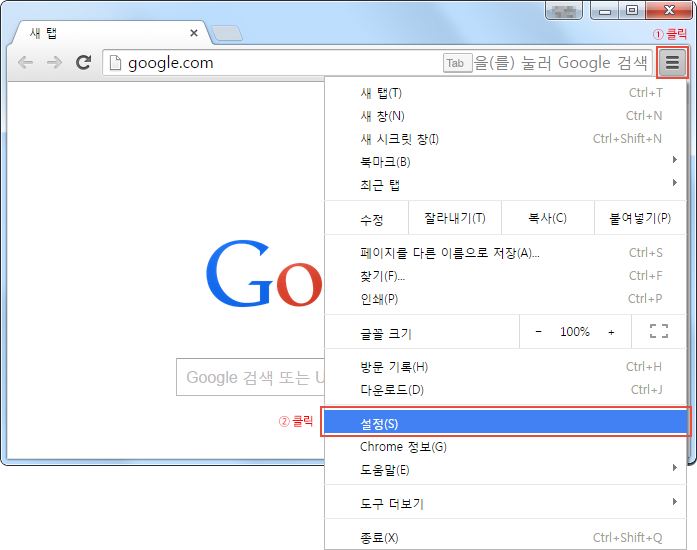Click 잘라내기(T) cut button
The width and height of the screenshot is (697, 550).
tap(455, 218)
